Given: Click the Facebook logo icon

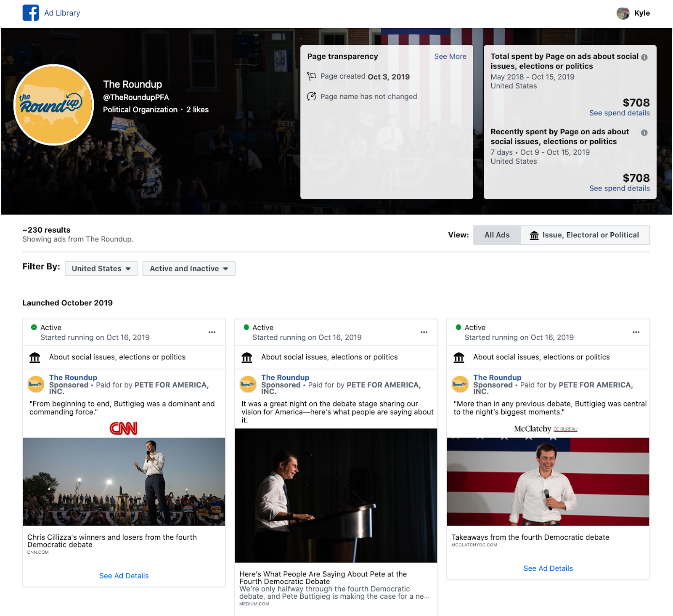Looking at the screenshot, I should [31, 13].
